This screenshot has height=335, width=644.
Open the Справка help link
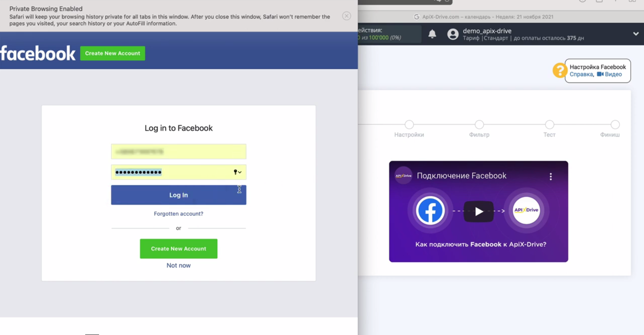coord(581,75)
